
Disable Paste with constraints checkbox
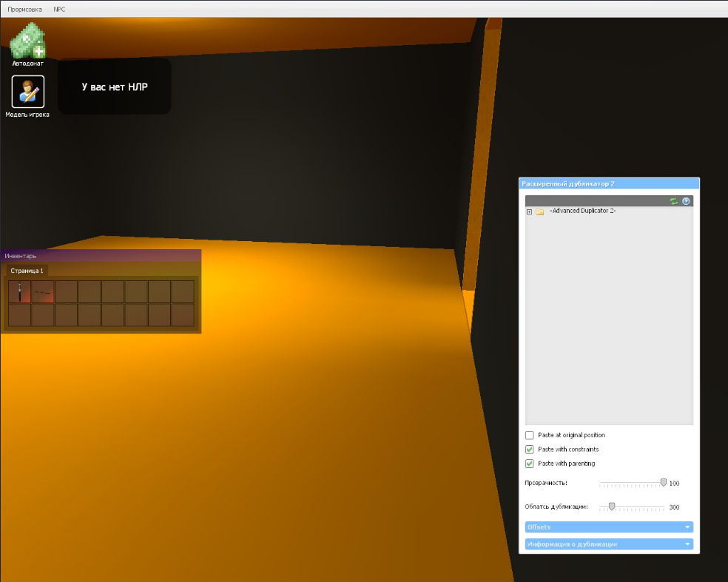coord(529,450)
